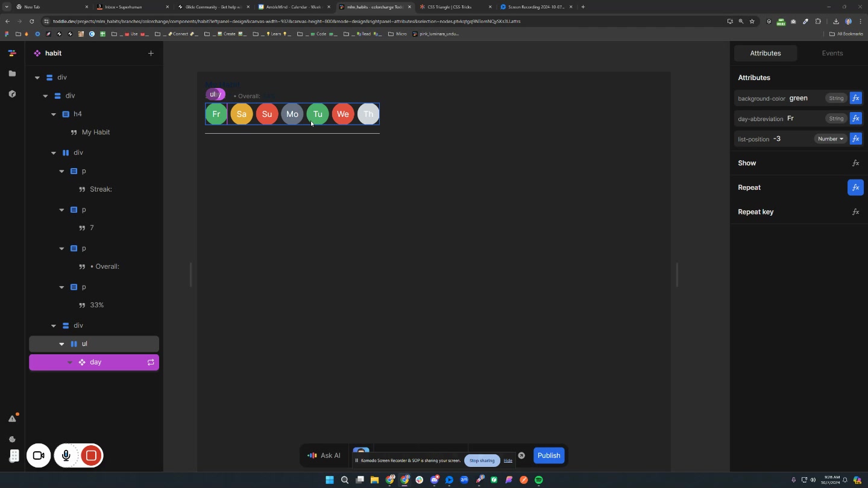Open the formula editor for background-color
The width and height of the screenshot is (868, 488).
tap(855, 98)
